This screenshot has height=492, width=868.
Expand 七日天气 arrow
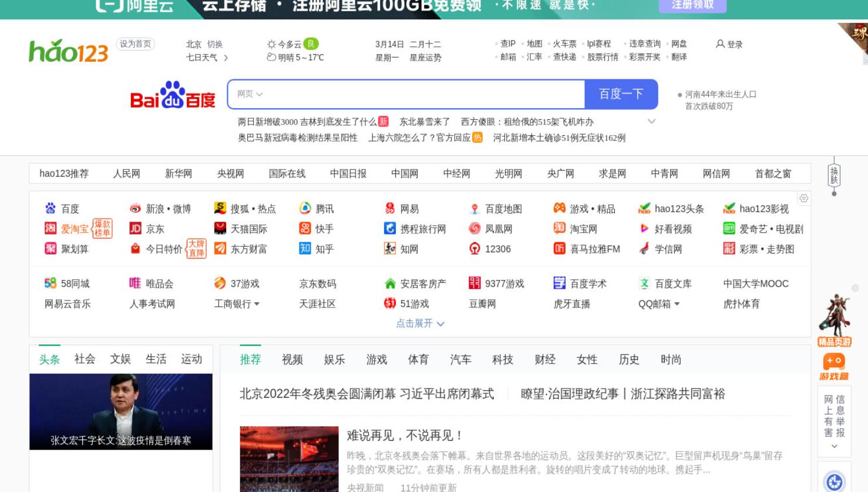[x=226, y=58]
